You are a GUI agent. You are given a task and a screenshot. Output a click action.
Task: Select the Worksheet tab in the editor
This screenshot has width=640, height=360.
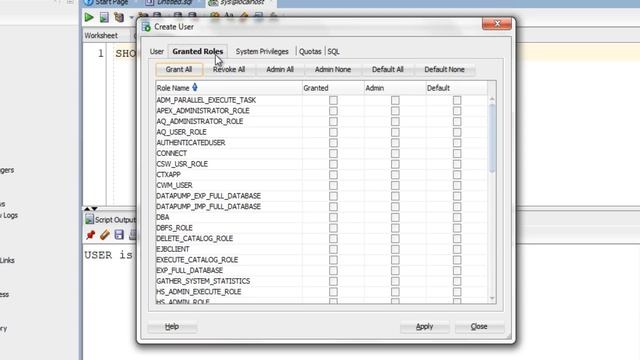click(x=101, y=36)
